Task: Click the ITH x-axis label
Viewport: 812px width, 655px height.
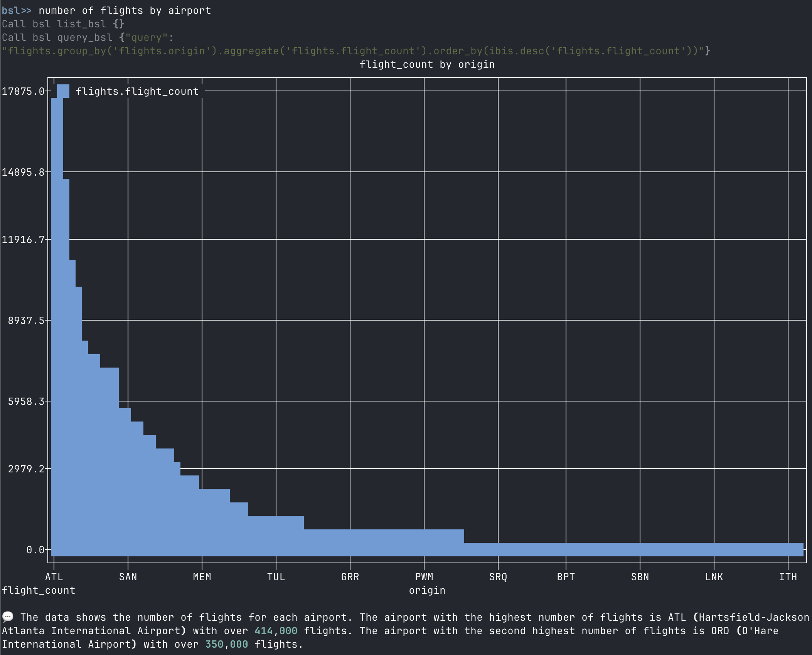Action: tap(788, 577)
